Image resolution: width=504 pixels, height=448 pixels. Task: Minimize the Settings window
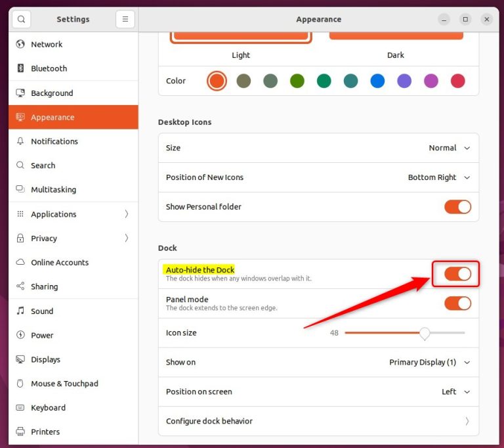click(x=444, y=19)
